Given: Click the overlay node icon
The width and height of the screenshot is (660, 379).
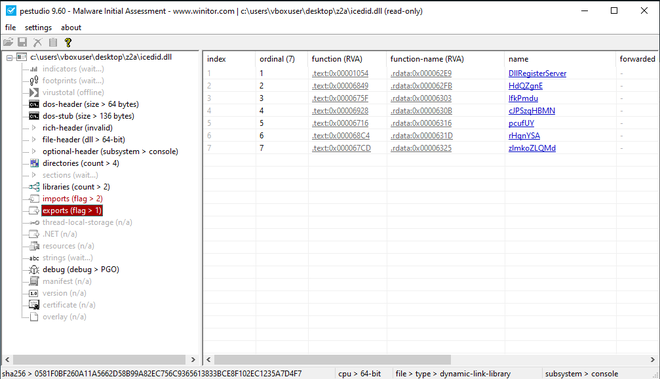Looking at the screenshot, I should click(x=34, y=317).
